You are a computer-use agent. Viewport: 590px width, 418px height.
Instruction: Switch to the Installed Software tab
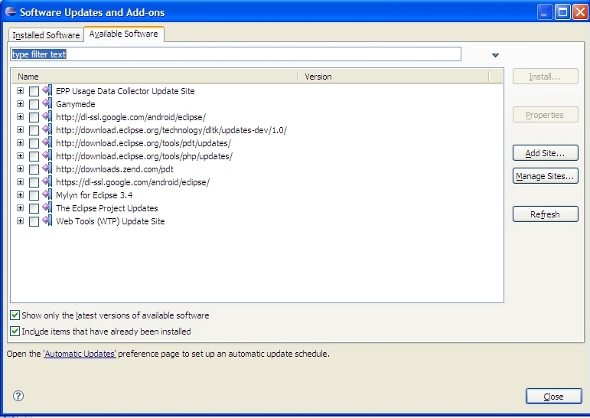pos(46,35)
